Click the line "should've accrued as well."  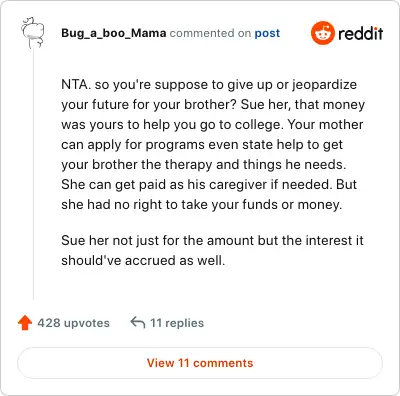(x=143, y=260)
